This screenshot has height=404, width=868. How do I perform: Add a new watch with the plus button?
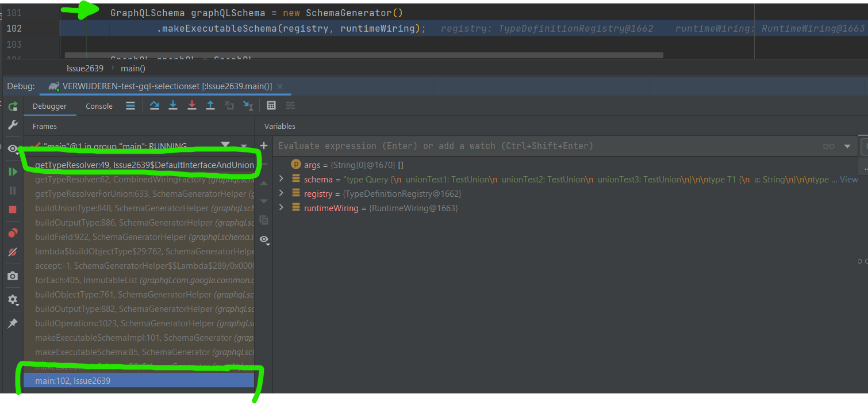[x=264, y=146]
